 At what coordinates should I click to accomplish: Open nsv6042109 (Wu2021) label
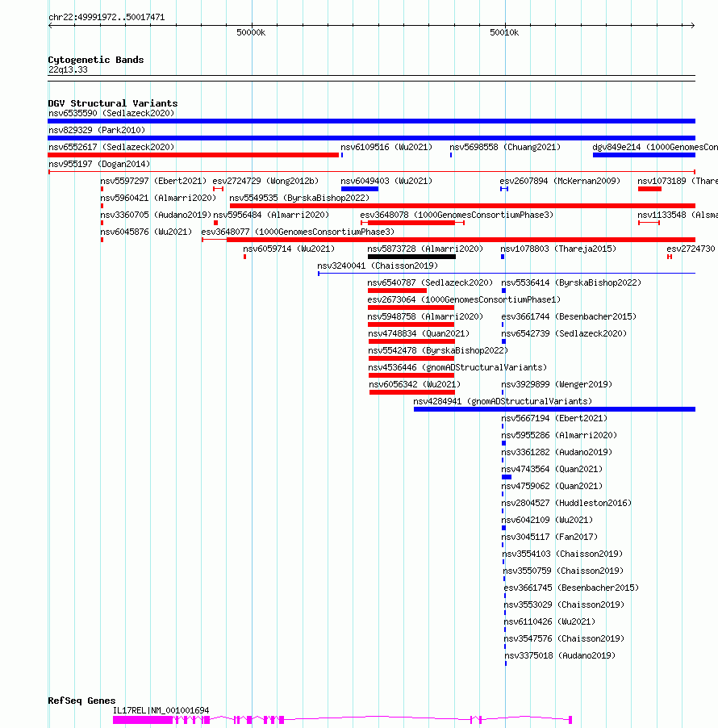547,520
